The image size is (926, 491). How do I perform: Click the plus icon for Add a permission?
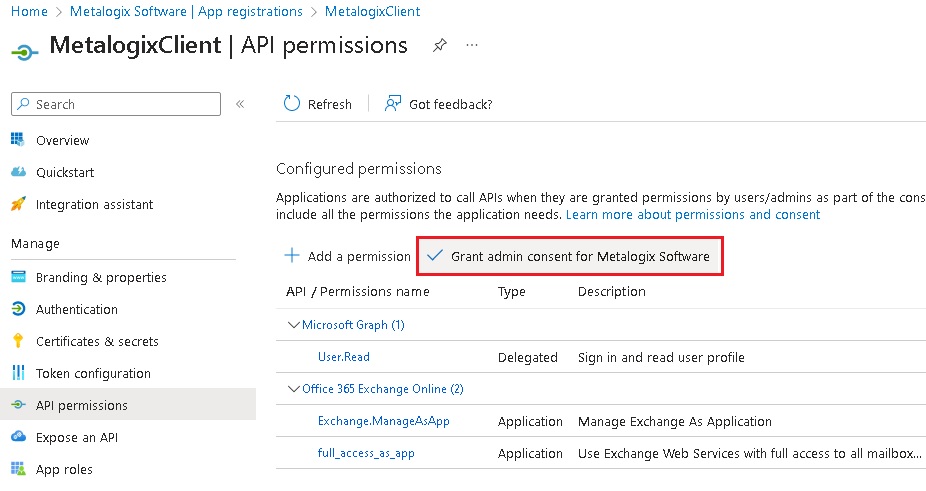[292, 256]
